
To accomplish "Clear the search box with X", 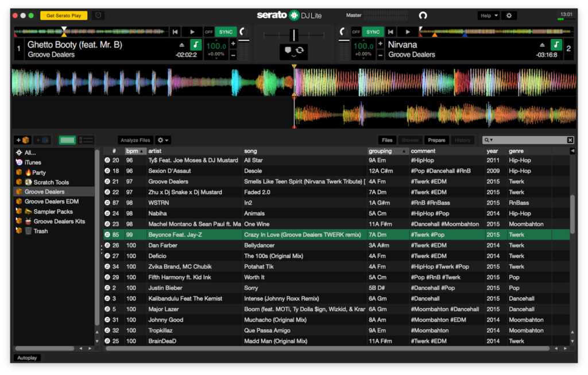I will pos(570,140).
